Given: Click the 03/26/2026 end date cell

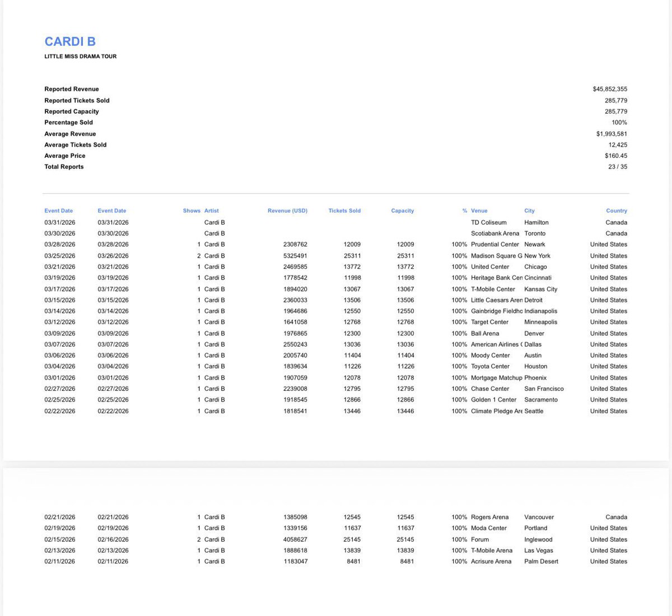Looking at the screenshot, I should click(x=113, y=256).
